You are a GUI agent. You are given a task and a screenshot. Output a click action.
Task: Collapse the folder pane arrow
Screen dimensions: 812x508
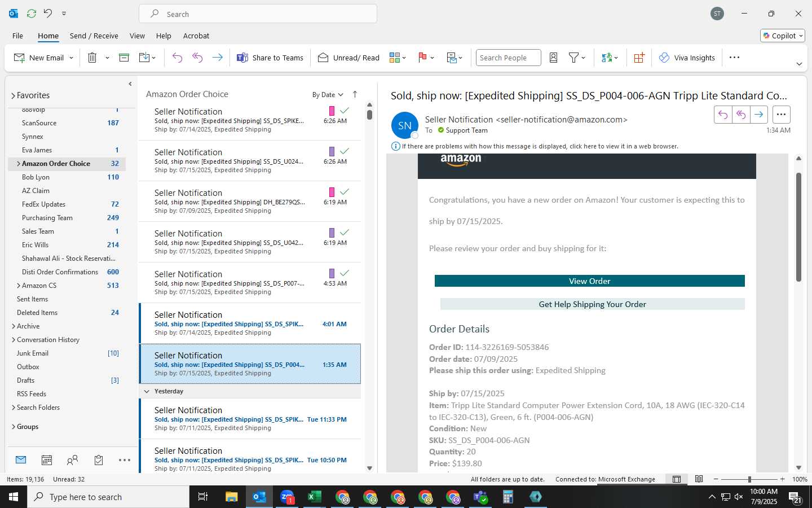pyautogui.click(x=130, y=84)
